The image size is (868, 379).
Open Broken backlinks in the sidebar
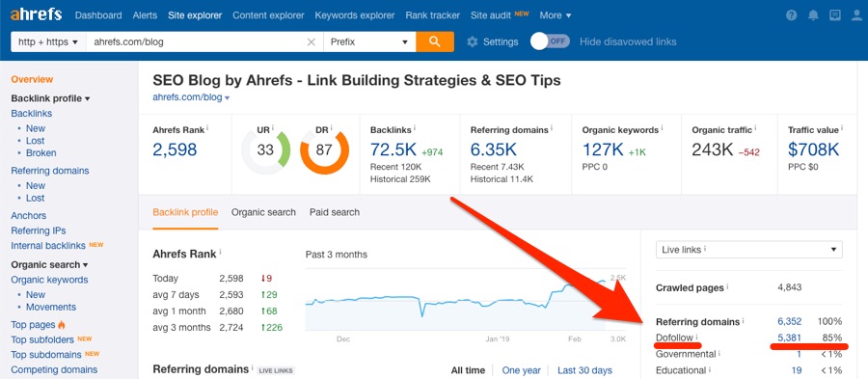pos(41,153)
